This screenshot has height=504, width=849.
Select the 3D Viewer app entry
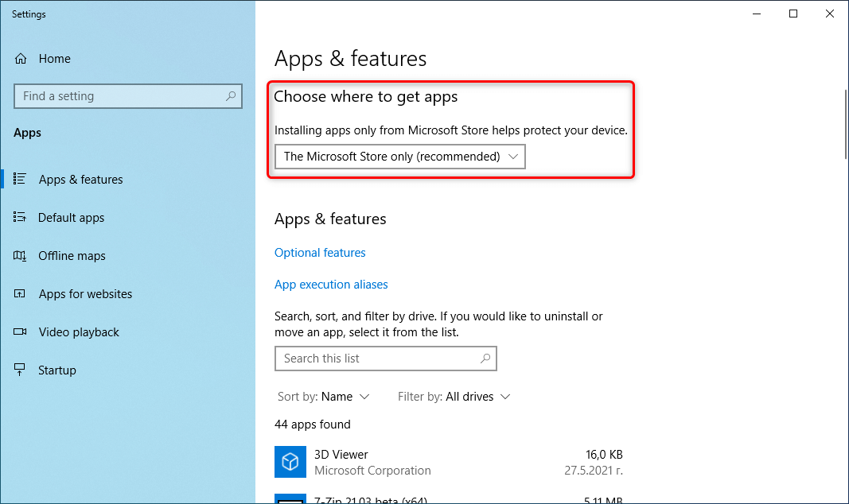pos(449,463)
